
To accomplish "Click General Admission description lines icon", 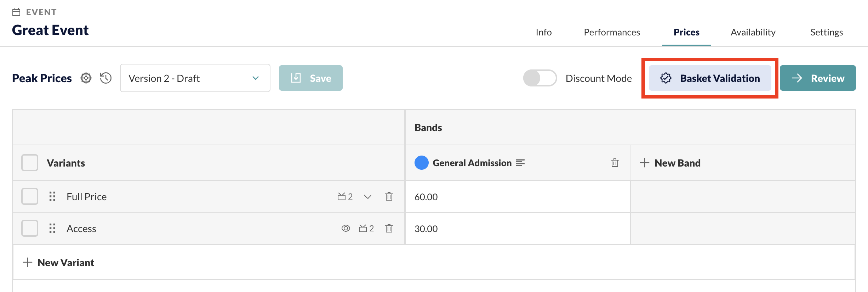I will tap(520, 163).
